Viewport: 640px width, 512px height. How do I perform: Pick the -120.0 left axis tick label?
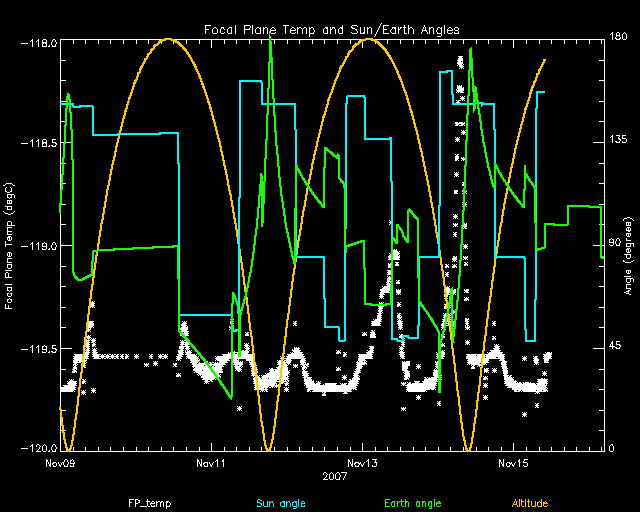pyautogui.click(x=40, y=449)
